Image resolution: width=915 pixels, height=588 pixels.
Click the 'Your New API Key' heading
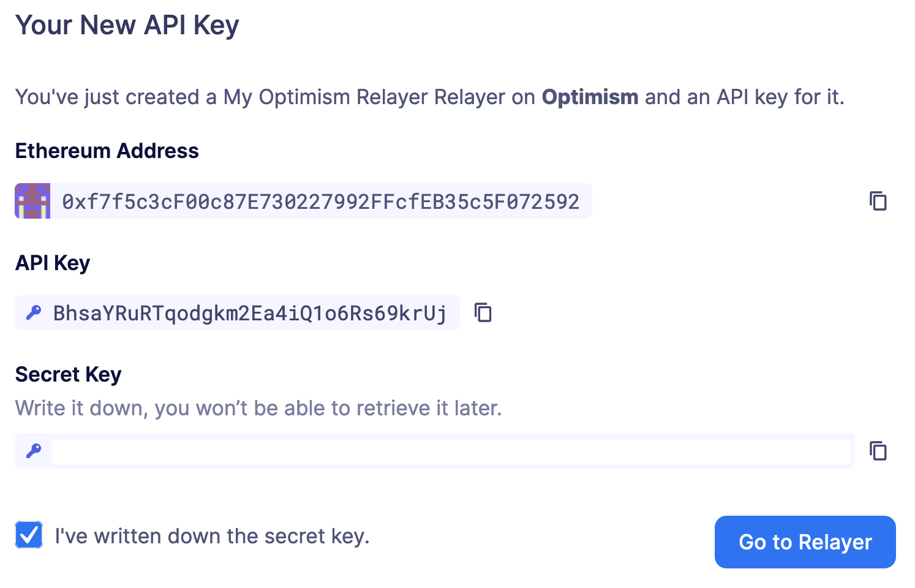click(127, 25)
